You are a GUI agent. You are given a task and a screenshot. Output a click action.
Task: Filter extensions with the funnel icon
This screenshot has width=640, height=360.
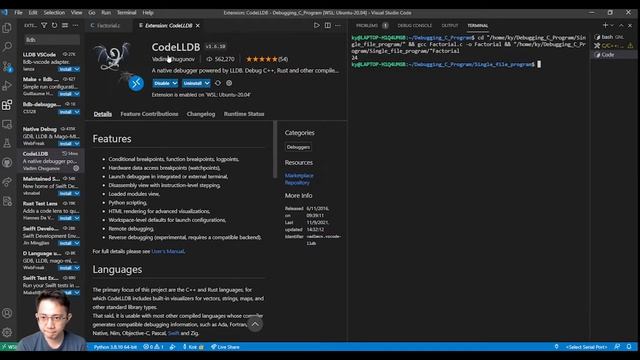point(44,25)
